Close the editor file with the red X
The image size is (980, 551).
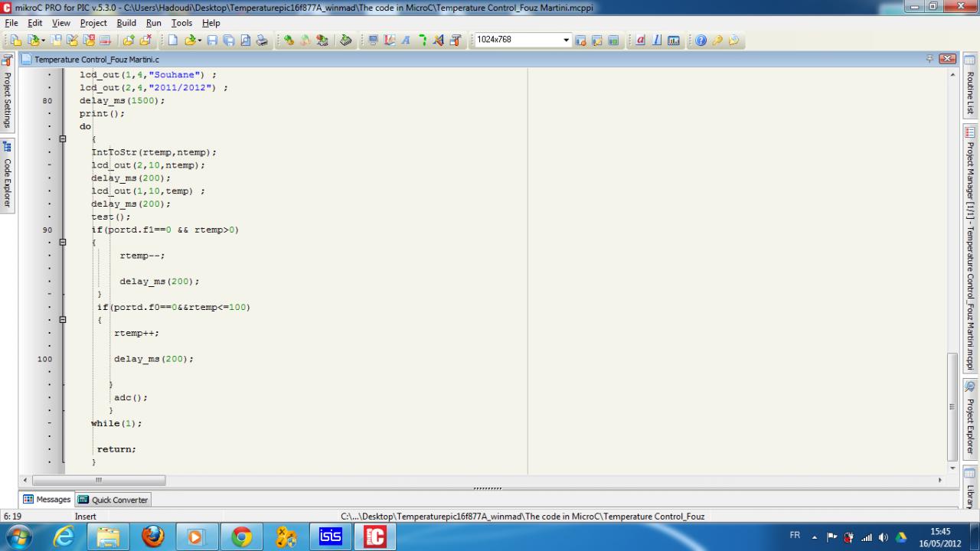point(948,59)
